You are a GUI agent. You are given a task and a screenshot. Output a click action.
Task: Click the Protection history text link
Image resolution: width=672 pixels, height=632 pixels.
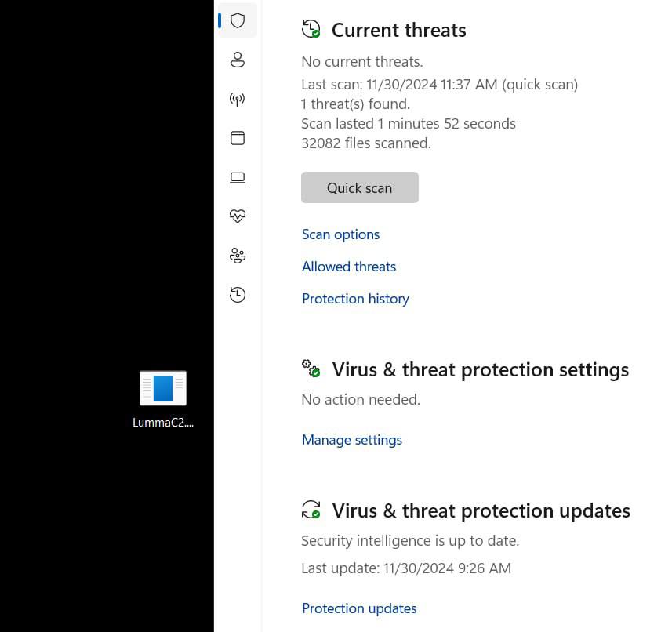(x=355, y=299)
